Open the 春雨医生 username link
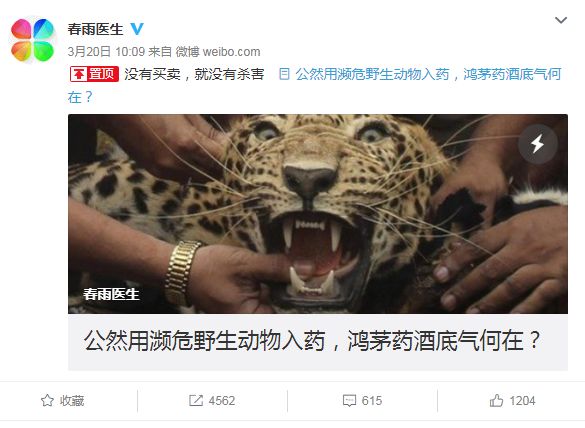This screenshot has height=428, width=585. (96, 29)
